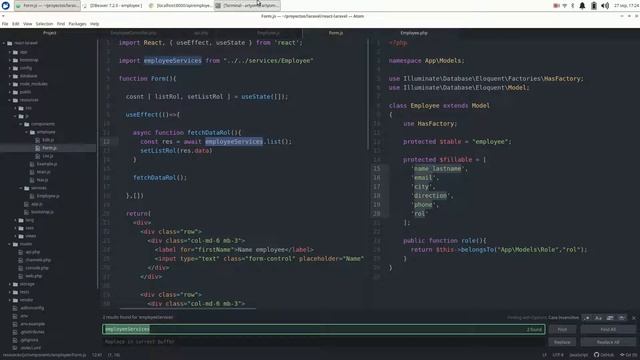Click the Find All button
The width and height of the screenshot is (640, 360).
(608, 329)
